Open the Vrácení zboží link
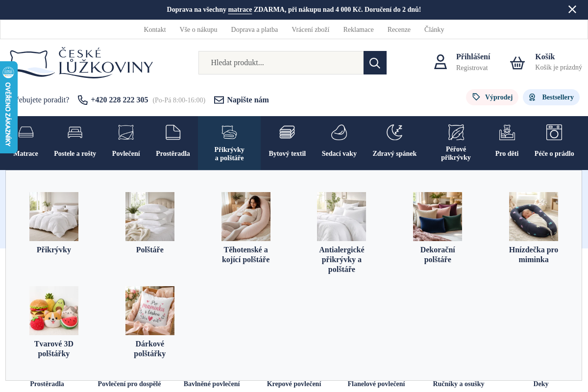Screen dimensions: 588x392 [x=311, y=29]
